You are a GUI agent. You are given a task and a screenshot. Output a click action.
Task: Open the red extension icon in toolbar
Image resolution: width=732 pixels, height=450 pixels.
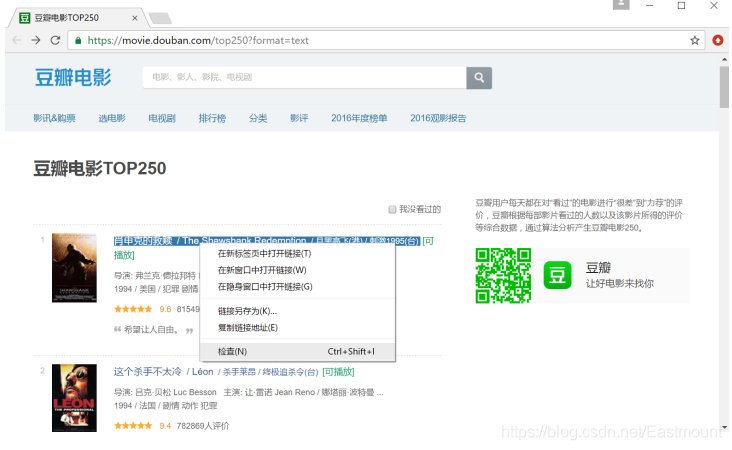click(x=718, y=41)
